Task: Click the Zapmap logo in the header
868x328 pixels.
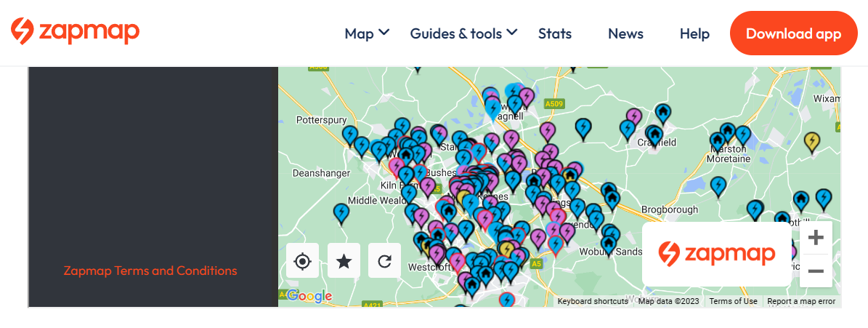Action: [75, 31]
